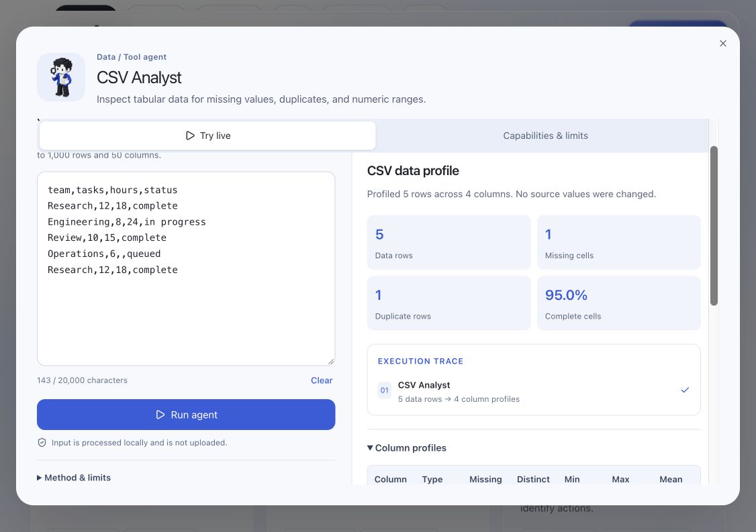
Task: Switch to the Try live tab
Action: tap(207, 136)
